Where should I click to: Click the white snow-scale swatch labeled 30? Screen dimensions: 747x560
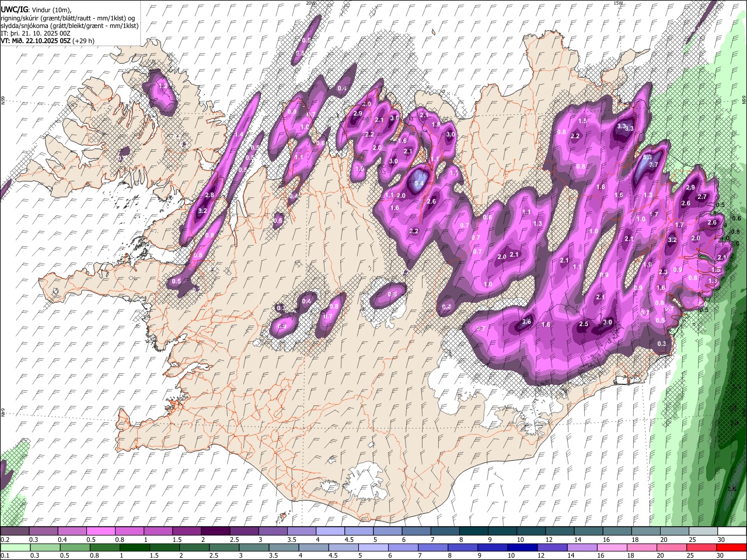point(731,531)
